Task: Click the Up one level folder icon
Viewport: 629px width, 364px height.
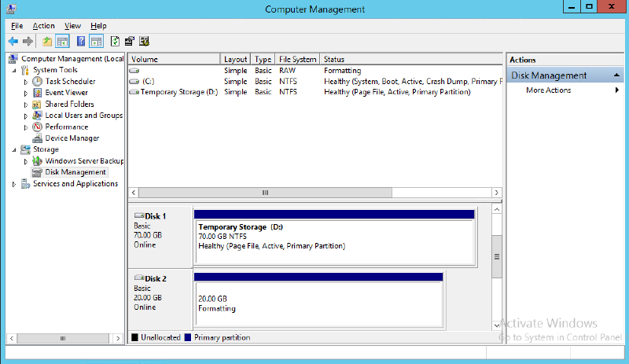Action: pyautogui.click(x=47, y=41)
